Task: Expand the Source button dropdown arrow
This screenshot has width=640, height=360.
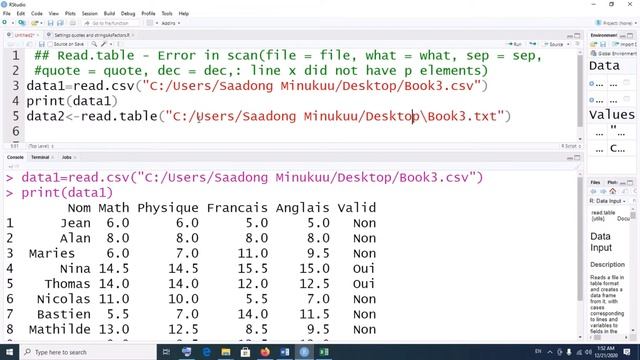Action: pos(567,44)
